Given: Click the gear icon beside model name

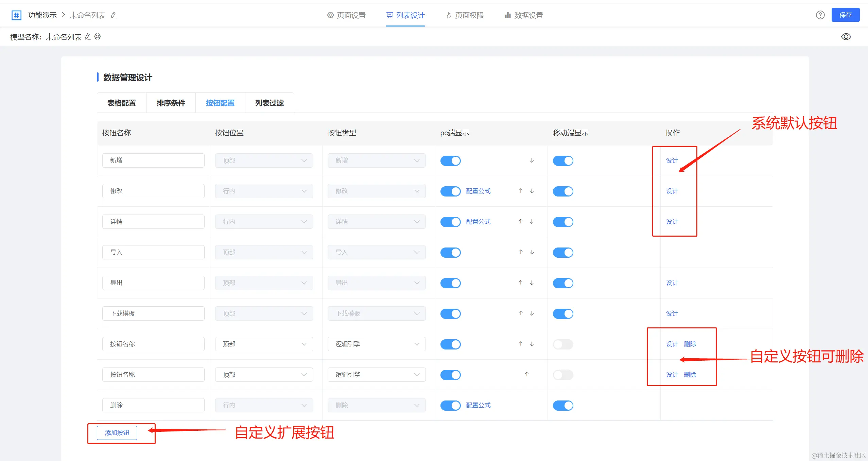Looking at the screenshot, I should click(98, 37).
